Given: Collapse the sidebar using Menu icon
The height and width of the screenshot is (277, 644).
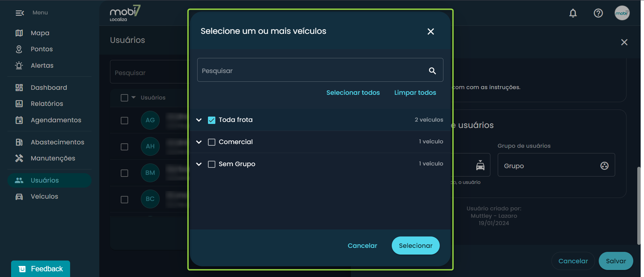Looking at the screenshot, I should click(20, 13).
